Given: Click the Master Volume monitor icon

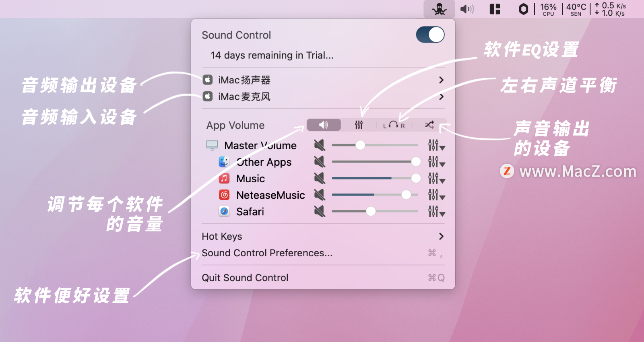Looking at the screenshot, I should (212, 145).
